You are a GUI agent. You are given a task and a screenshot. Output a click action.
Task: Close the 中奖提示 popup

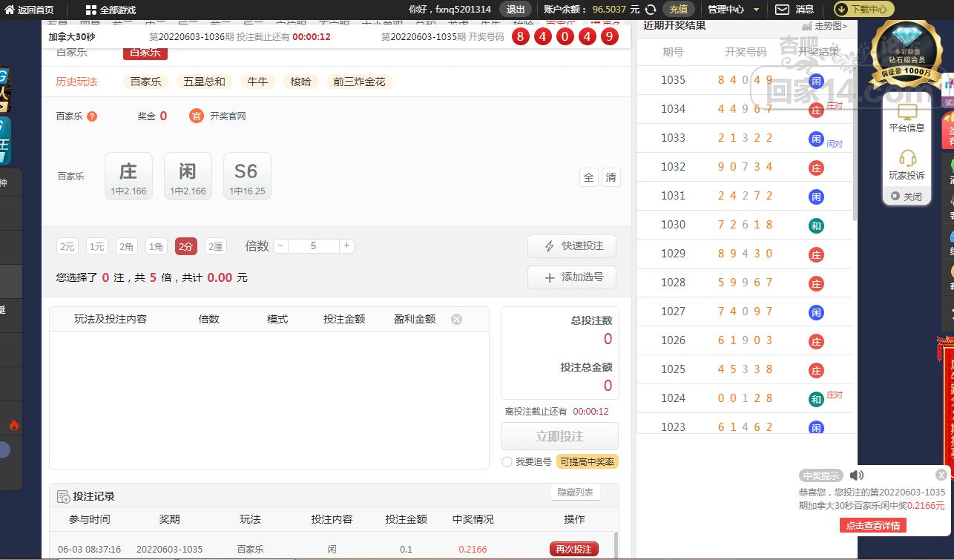[941, 475]
